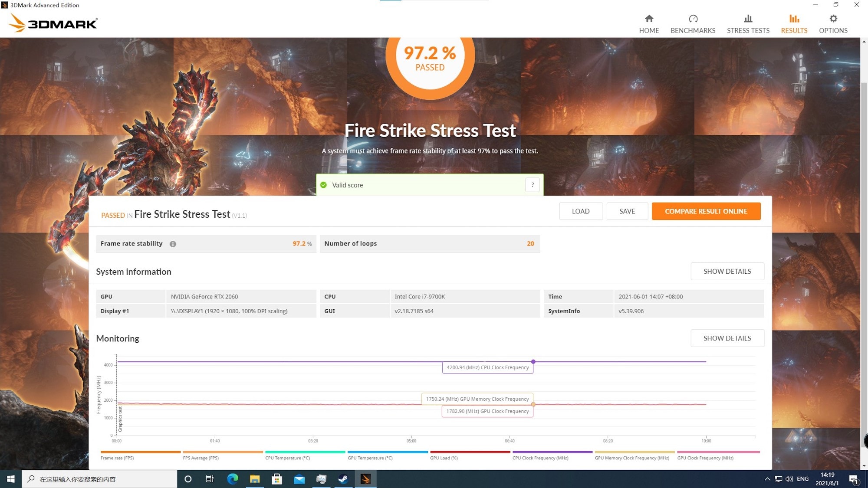Open the RESULTS tab

point(794,24)
